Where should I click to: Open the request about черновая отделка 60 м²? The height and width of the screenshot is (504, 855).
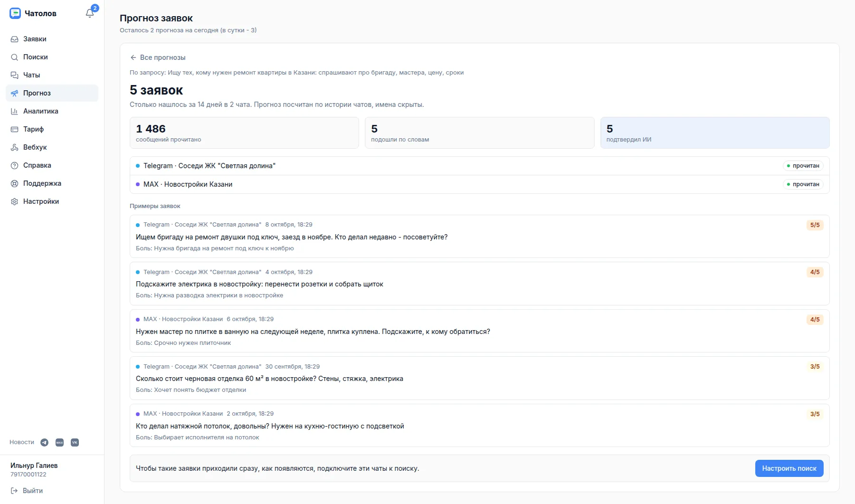pyautogui.click(x=479, y=378)
